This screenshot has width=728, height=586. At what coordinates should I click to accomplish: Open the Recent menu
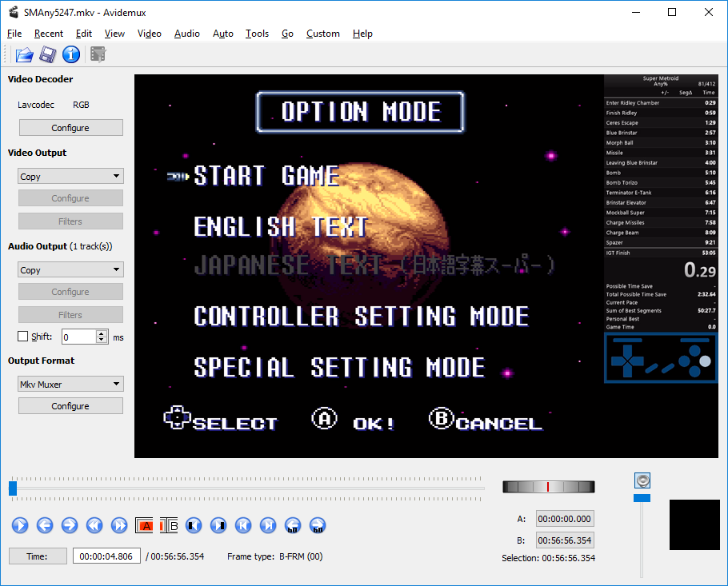[49, 34]
